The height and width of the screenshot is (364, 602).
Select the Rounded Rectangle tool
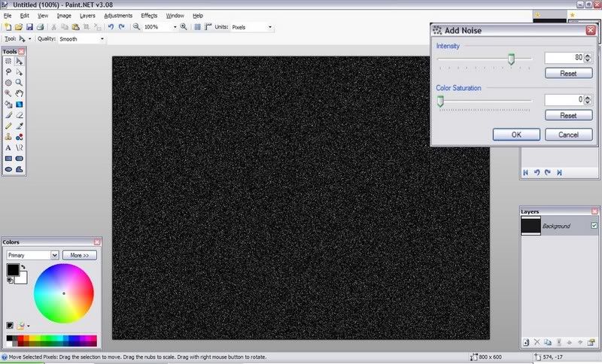(20, 159)
